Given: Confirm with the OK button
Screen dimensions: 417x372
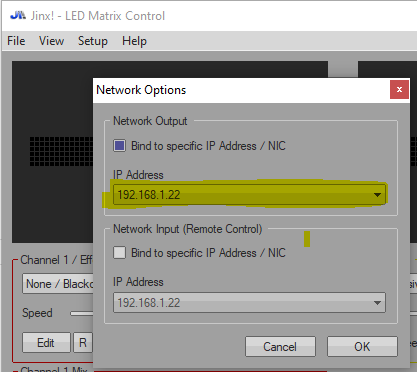Looking at the screenshot, I should coord(362,347).
